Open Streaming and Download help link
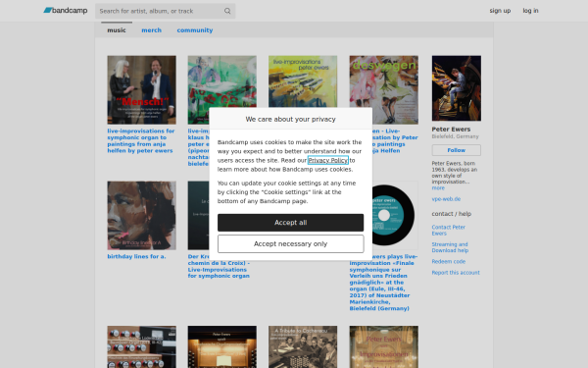The image size is (588, 368). coord(450,247)
